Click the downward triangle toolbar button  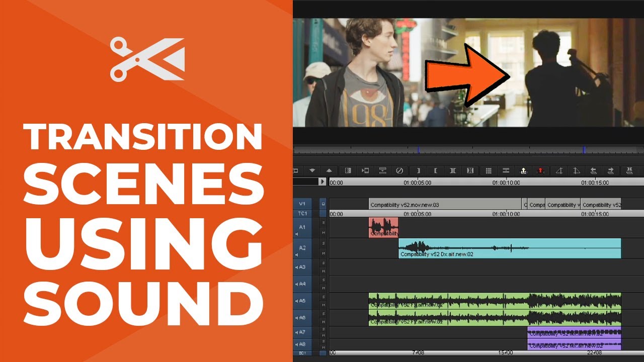(x=312, y=170)
